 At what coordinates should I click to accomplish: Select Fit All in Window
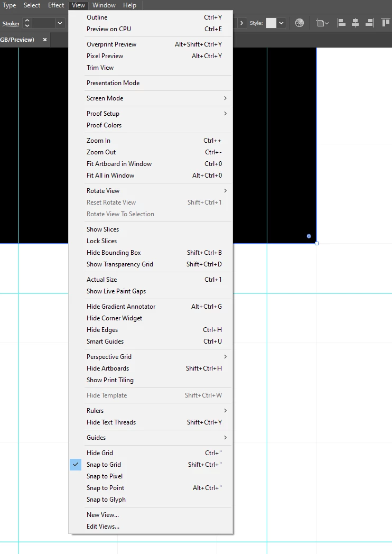click(x=151, y=176)
